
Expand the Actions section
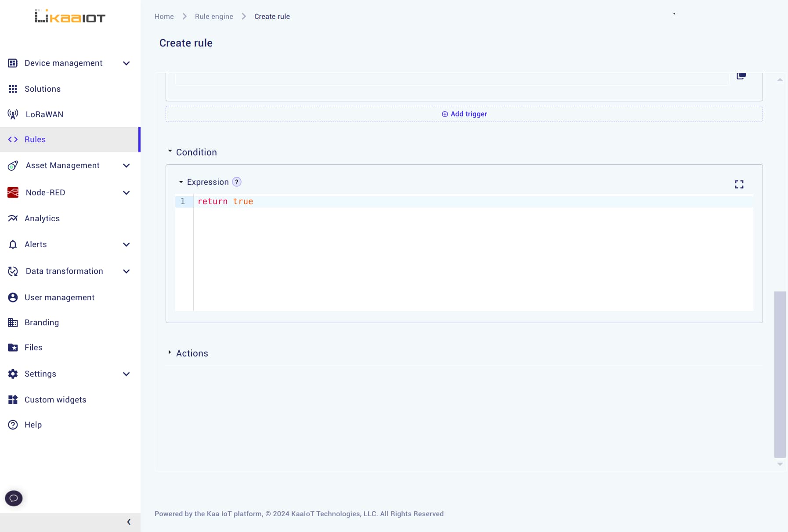(170, 352)
